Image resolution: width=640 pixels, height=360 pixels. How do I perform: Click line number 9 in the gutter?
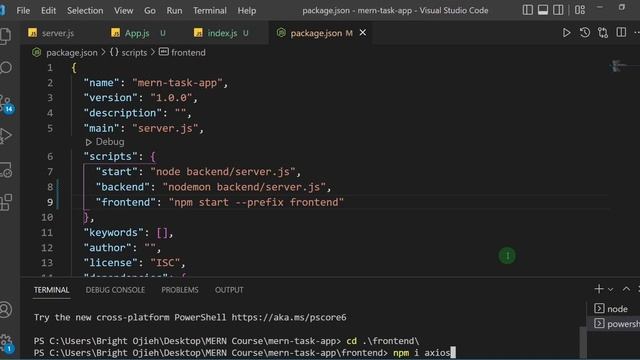[50, 202]
